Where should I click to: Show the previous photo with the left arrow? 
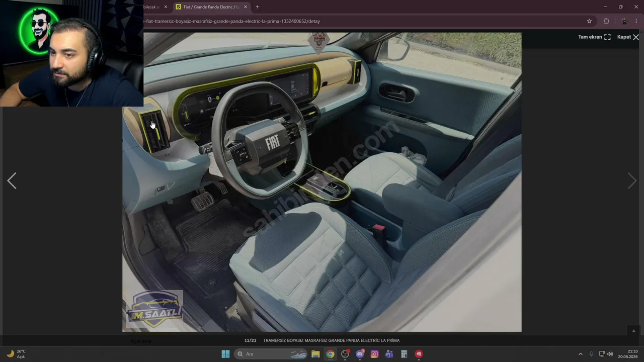coord(12,181)
